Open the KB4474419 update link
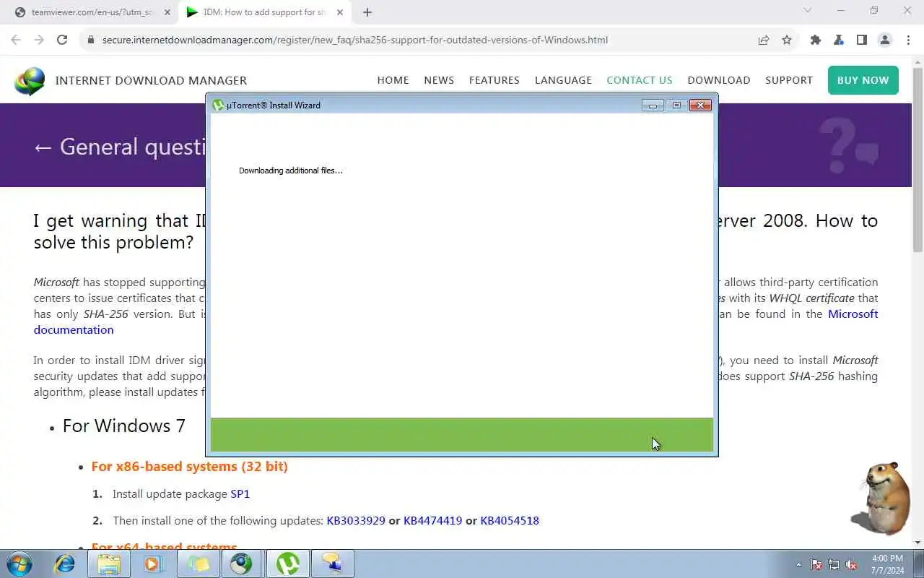Screen dimensions: 924x578 (x=432, y=520)
